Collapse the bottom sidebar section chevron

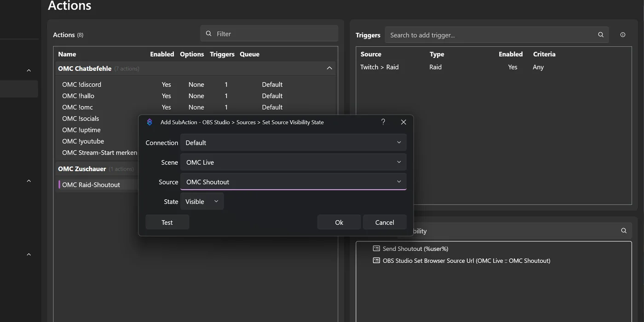pyautogui.click(x=29, y=254)
